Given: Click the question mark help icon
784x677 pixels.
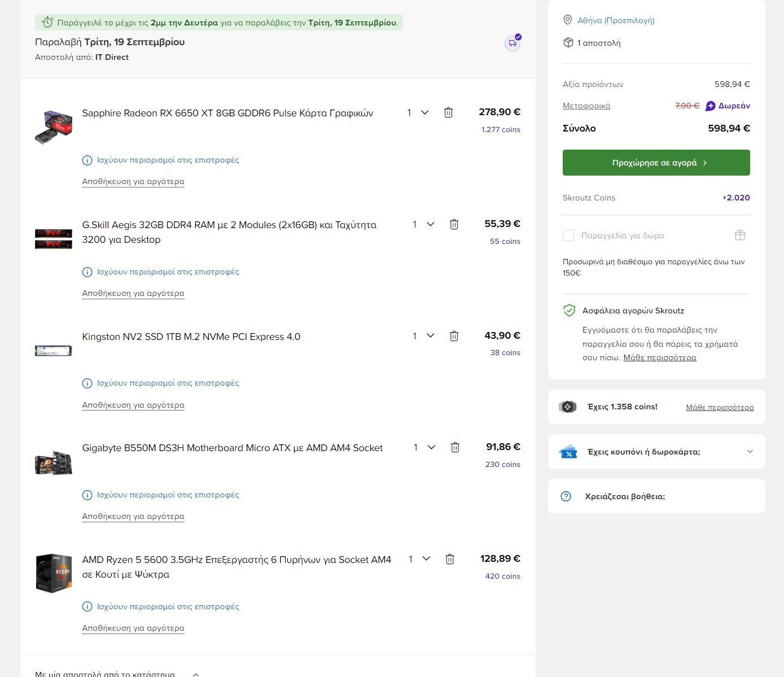Looking at the screenshot, I should [566, 496].
